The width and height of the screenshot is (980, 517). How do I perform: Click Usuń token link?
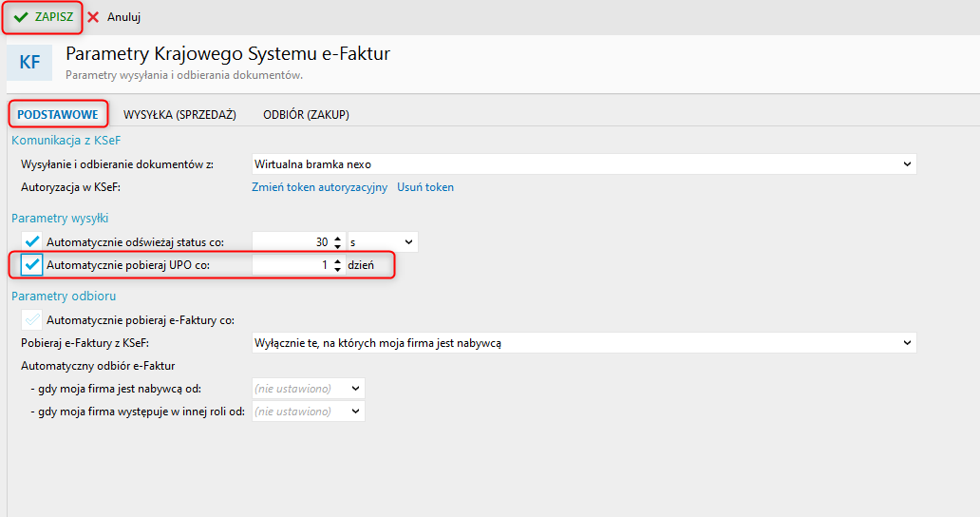(x=425, y=187)
